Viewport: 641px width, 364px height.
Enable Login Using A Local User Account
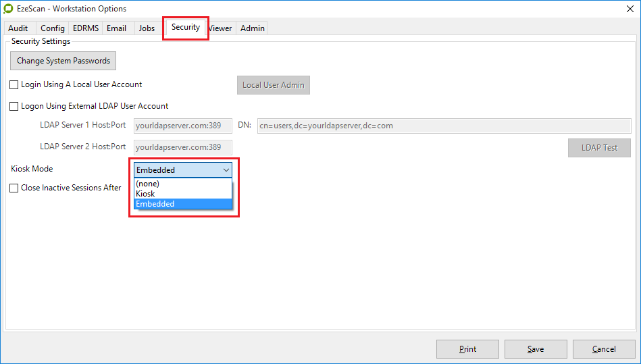[14, 85]
